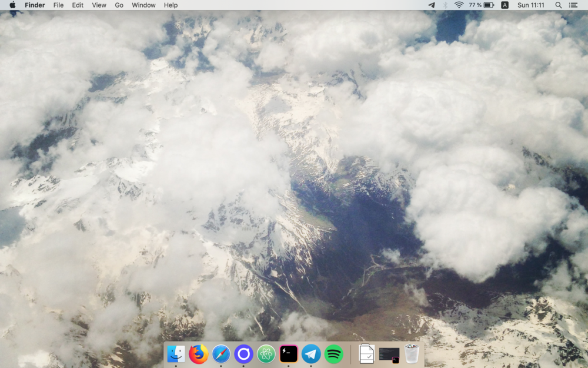Open the Go menu
Screen dimensions: 588x368
click(x=119, y=5)
